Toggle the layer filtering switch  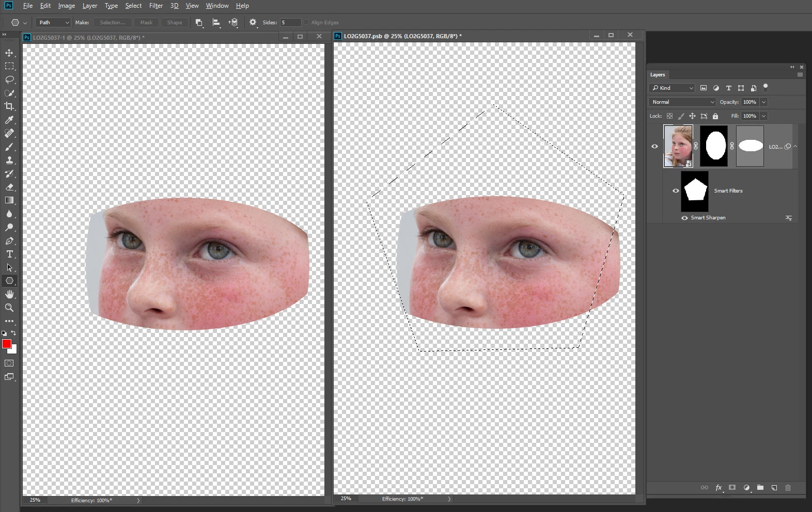pyautogui.click(x=766, y=87)
